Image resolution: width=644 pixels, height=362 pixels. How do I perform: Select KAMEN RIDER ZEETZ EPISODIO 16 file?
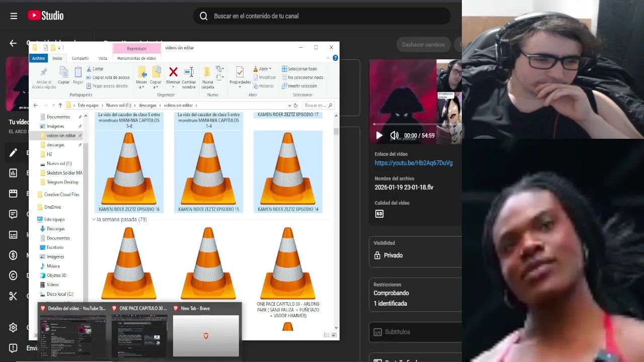(129, 172)
